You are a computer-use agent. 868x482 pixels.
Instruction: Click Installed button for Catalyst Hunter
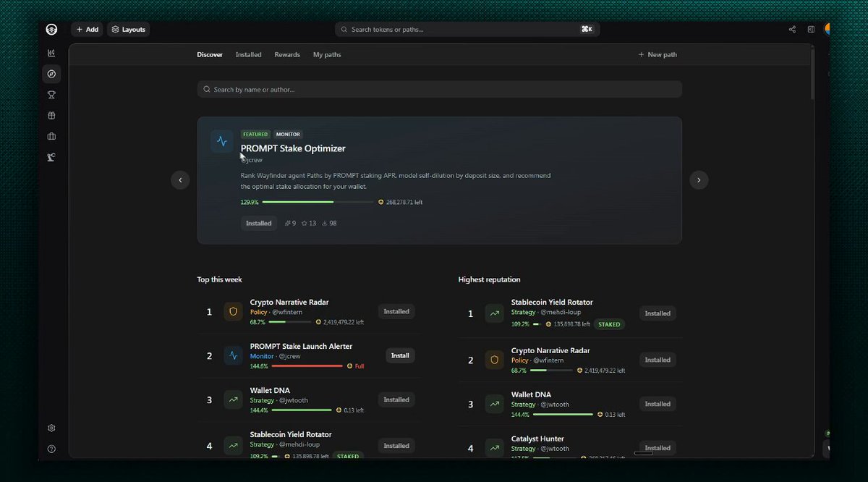click(x=658, y=448)
